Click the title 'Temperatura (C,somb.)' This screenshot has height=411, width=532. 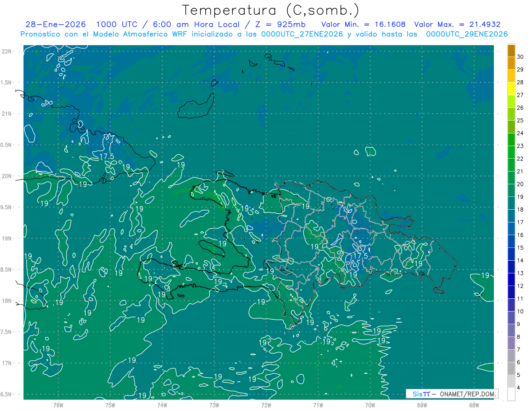point(271,11)
